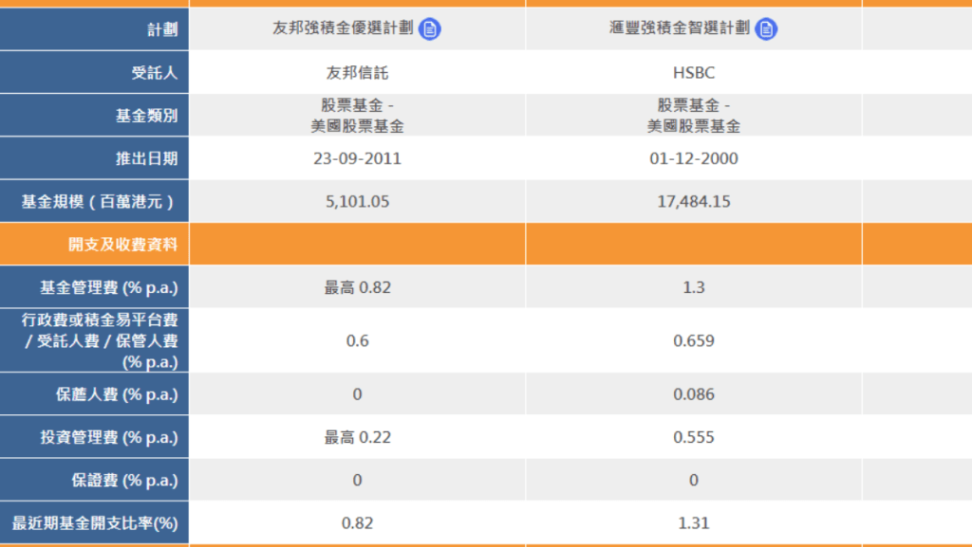Image resolution: width=972 pixels, height=547 pixels.
Task: Click the 友邦信託 trustee cell
Action: click(357, 73)
